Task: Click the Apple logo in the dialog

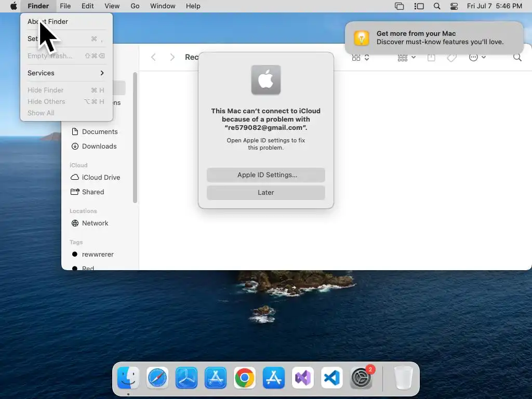Action: click(266, 79)
